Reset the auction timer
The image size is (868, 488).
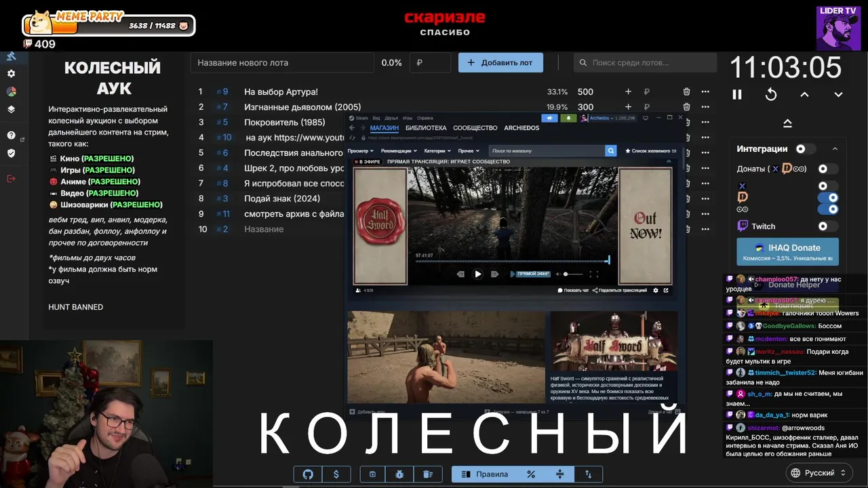tap(771, 95)
